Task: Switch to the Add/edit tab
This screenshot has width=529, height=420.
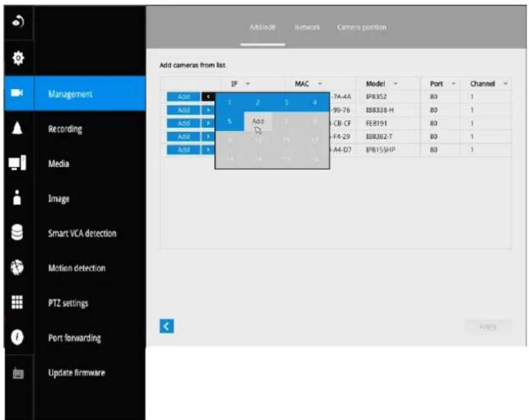Action: pos(263,28)
